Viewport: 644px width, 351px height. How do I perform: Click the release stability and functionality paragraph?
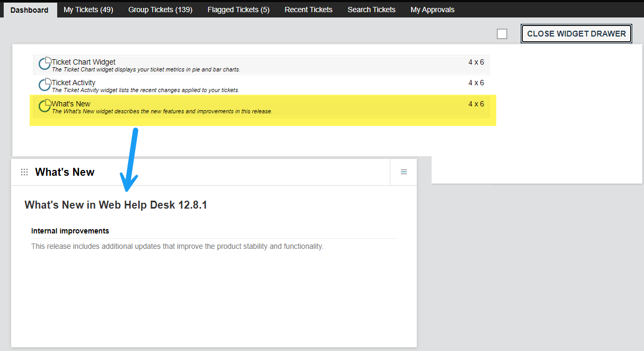click(x=177, y=246)
